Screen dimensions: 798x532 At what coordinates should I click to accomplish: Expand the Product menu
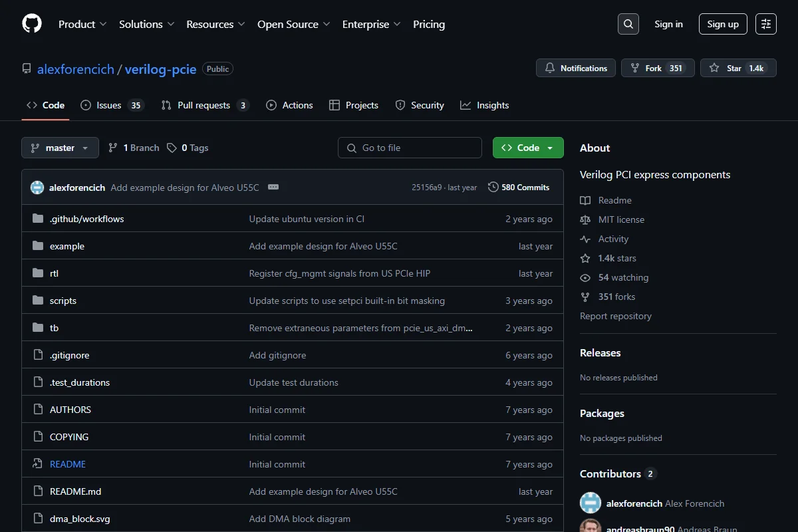(82, 24)
